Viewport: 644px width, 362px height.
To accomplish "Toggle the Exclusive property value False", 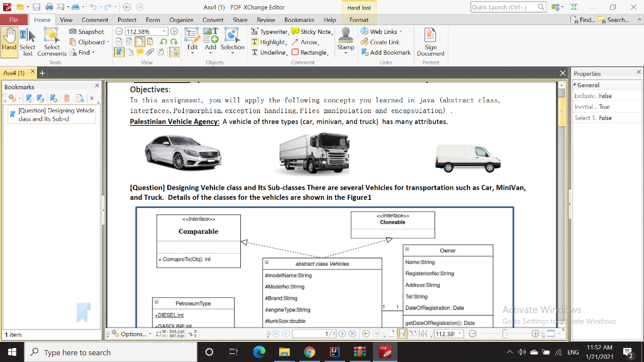I will click(x=605, y=96).
